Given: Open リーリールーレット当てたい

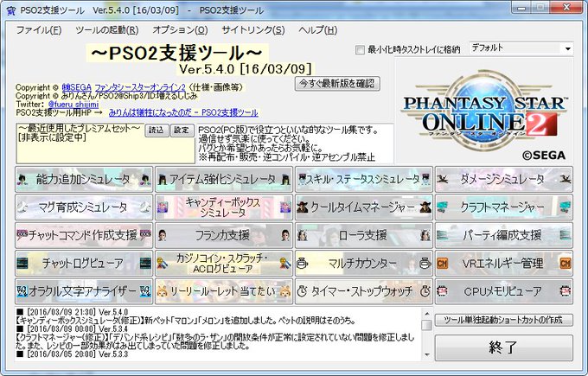Looking at the screenshot, I should (x=224, y=291).
